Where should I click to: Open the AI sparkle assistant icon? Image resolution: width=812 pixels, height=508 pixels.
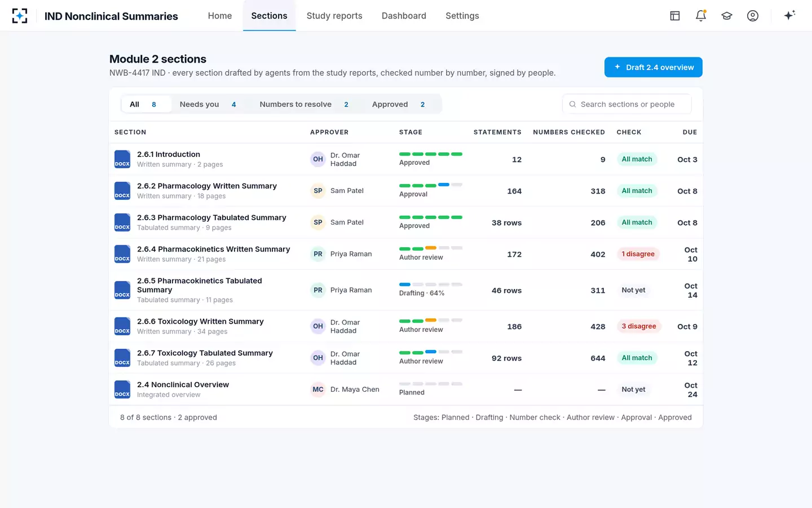pyautogui.click(x=789, y=15)
